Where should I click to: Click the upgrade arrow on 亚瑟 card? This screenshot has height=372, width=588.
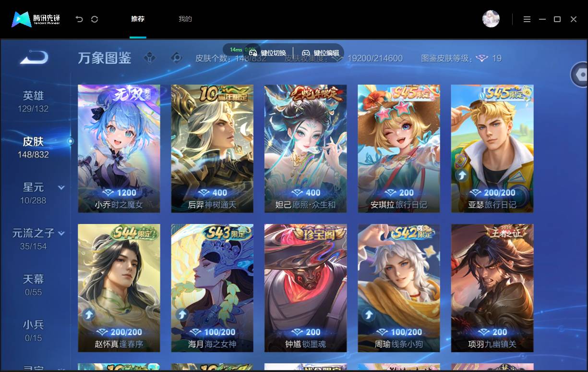pyautogui.click(x=462, y=175)
